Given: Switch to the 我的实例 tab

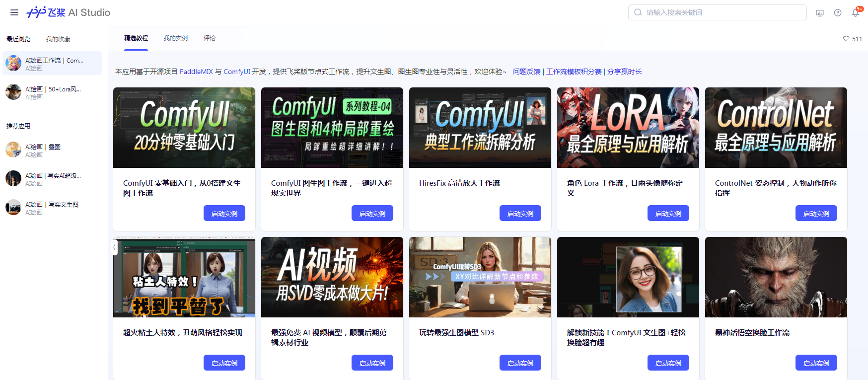Looking at the screenshot, I should coord(176,38).
